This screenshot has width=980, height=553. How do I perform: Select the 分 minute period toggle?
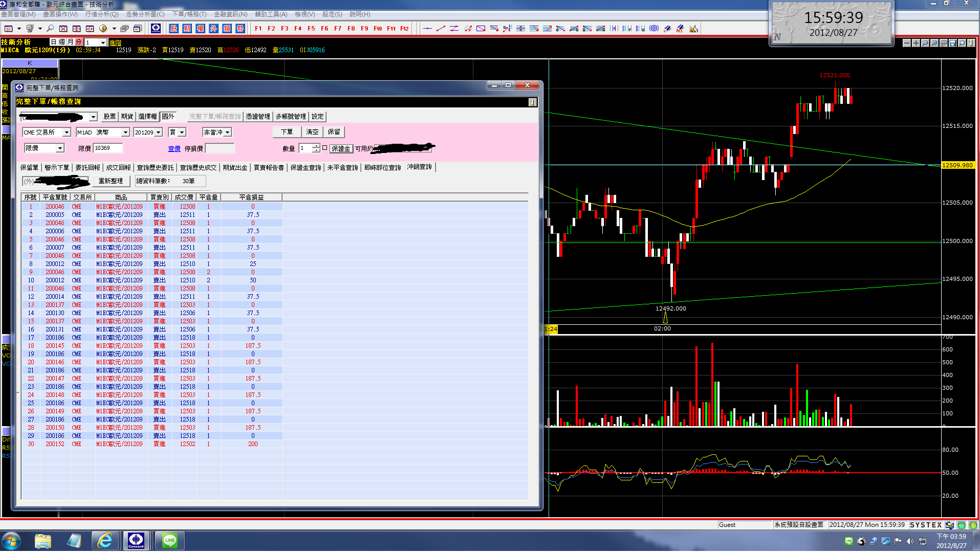pyautogui.click(x=79, y=42)
